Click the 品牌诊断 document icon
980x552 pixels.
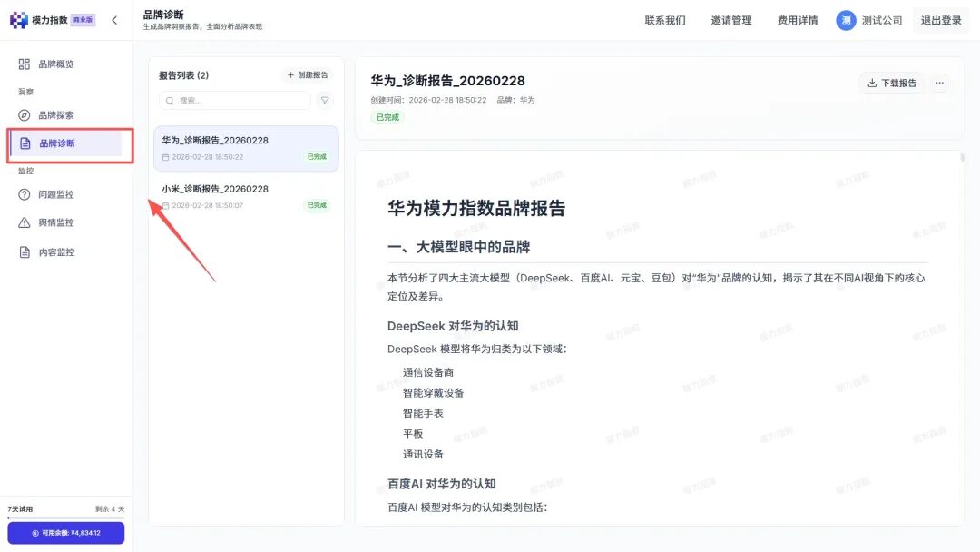click(25, 143)
